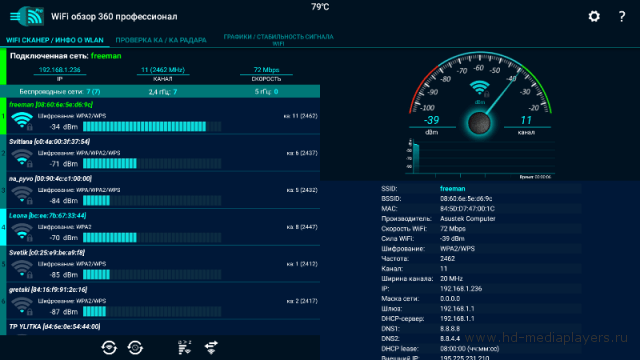
Task: Open settings via gear icon
Action: pos(594,16)
